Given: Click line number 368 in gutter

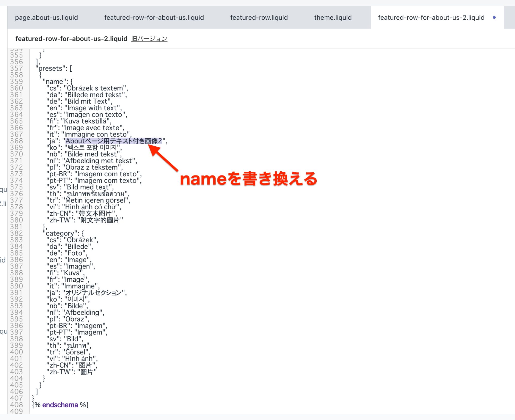Looking at the screenshot, I should pos(16,141).
